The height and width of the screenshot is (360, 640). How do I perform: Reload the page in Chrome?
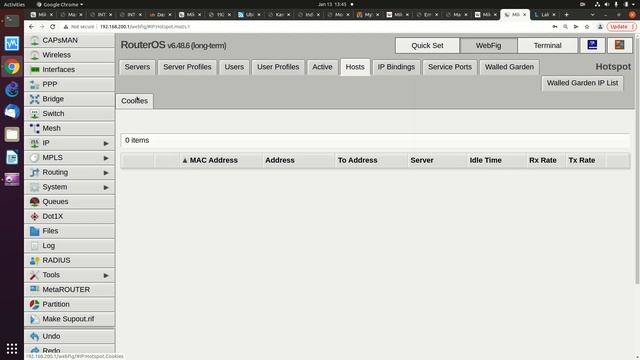(x=53, y=27)
